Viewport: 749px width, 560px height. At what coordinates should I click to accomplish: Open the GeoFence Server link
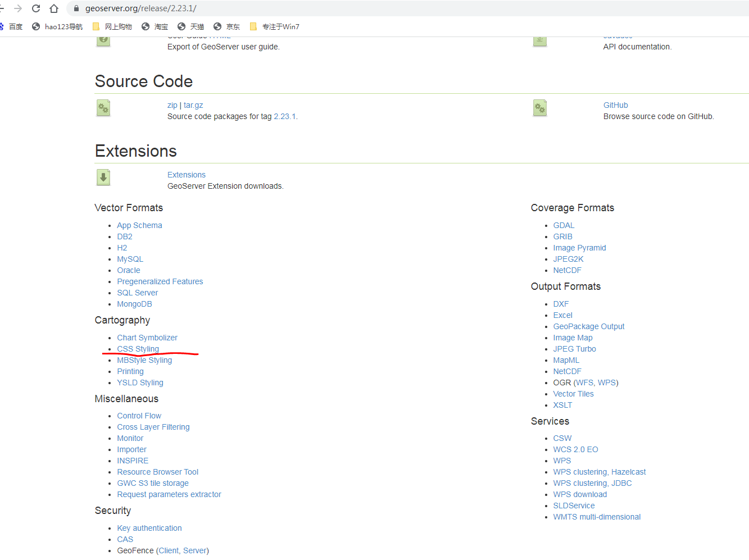coord(194,550)
